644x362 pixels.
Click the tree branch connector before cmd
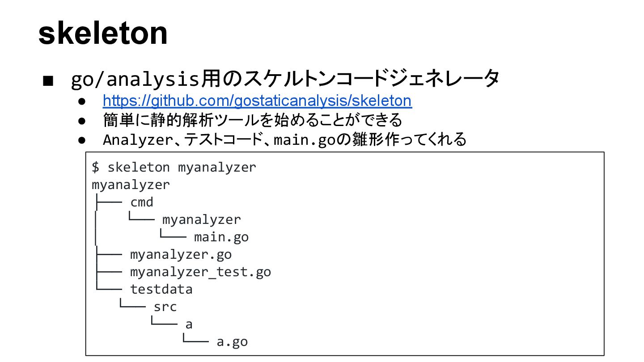pos(108,202)
